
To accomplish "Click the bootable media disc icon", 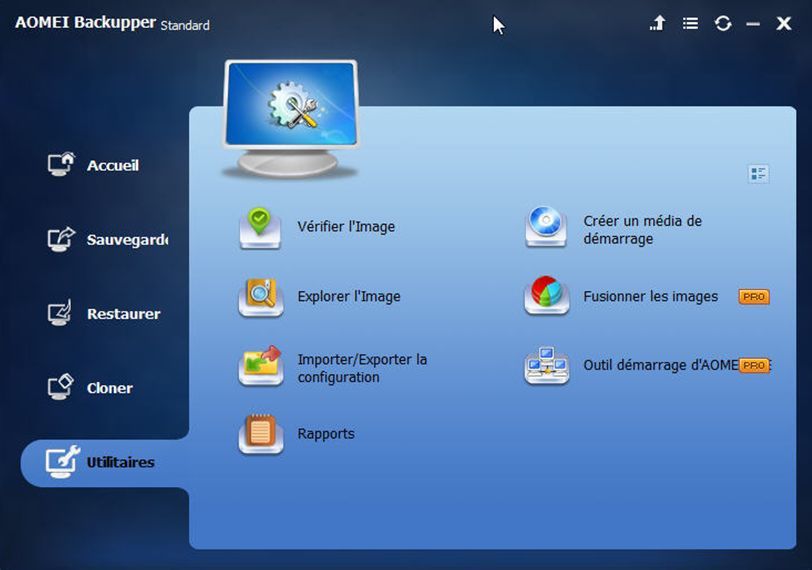I will click(546, 227).
